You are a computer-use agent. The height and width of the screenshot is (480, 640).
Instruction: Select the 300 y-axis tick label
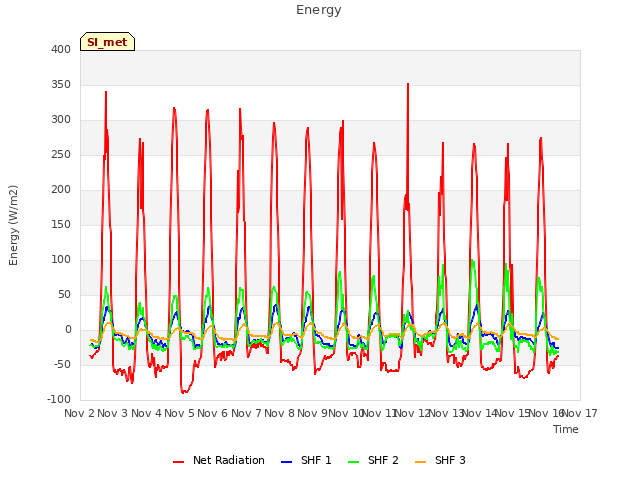tap(61, 120)
